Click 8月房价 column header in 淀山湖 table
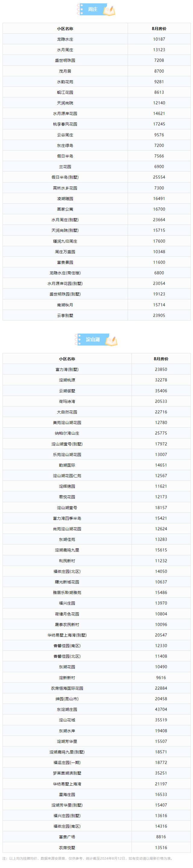The width and height of the screenshot is (193, 868). coord(161,359)
